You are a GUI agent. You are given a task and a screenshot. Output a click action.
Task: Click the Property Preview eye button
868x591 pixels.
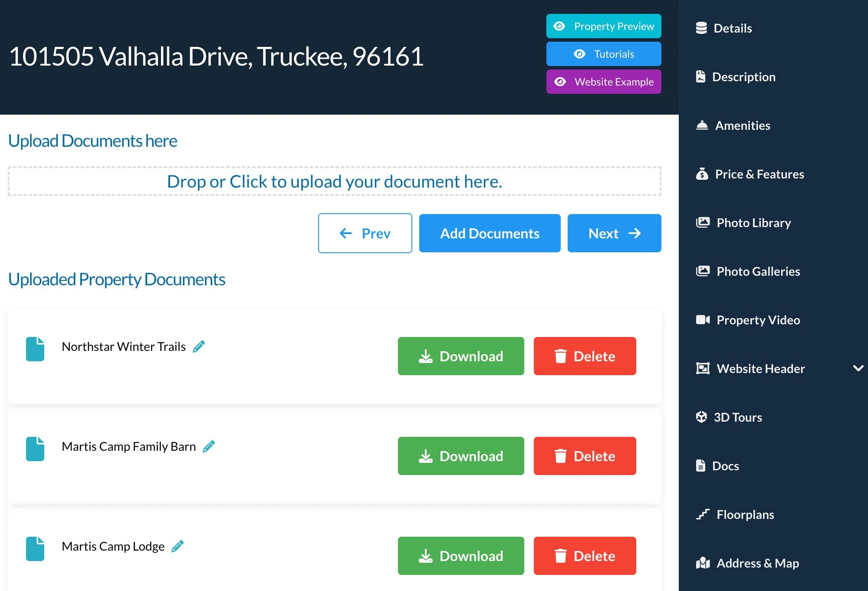pos(604,26)
